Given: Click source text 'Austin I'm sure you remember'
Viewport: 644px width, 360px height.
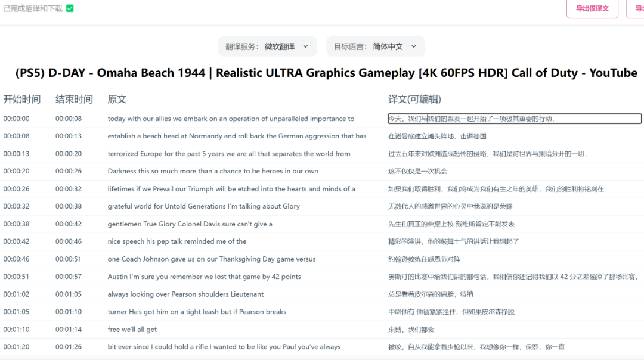Looking at the screenshot, I should (204, 277).
